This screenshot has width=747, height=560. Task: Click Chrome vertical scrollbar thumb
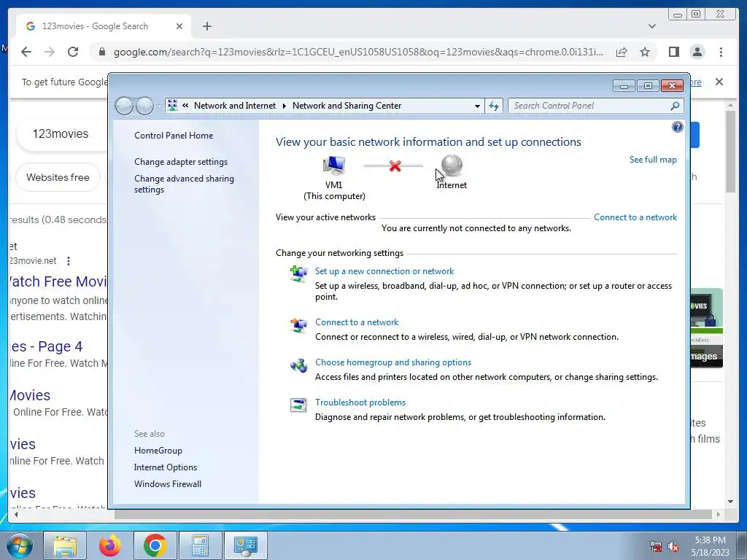click(731, 152)
